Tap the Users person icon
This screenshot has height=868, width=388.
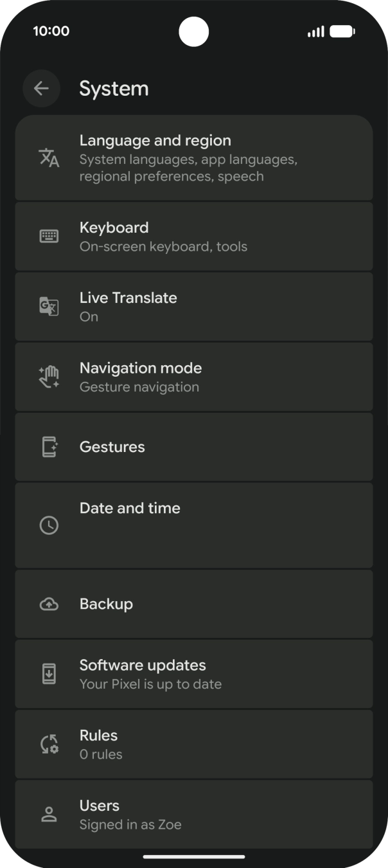point(49,815)
